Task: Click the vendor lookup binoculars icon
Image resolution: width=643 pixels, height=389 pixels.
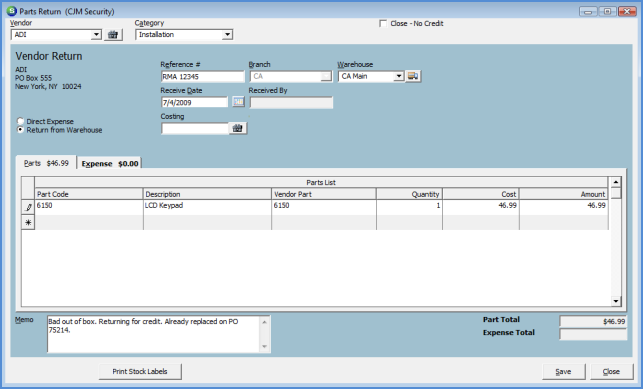Action: [113, 35]
